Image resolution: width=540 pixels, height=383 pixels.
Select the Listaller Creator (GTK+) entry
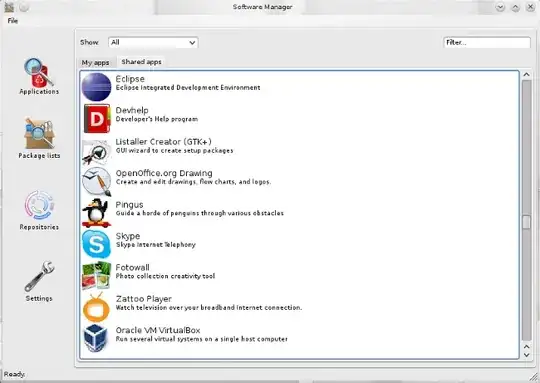coord(299,150)
